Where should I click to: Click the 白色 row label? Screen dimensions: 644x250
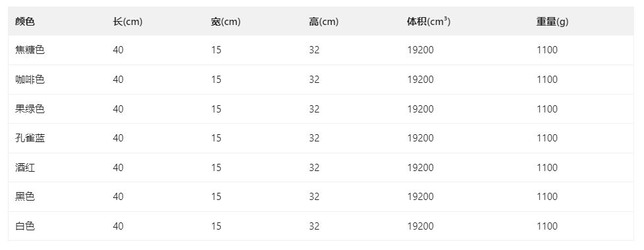tap(25, 226)
